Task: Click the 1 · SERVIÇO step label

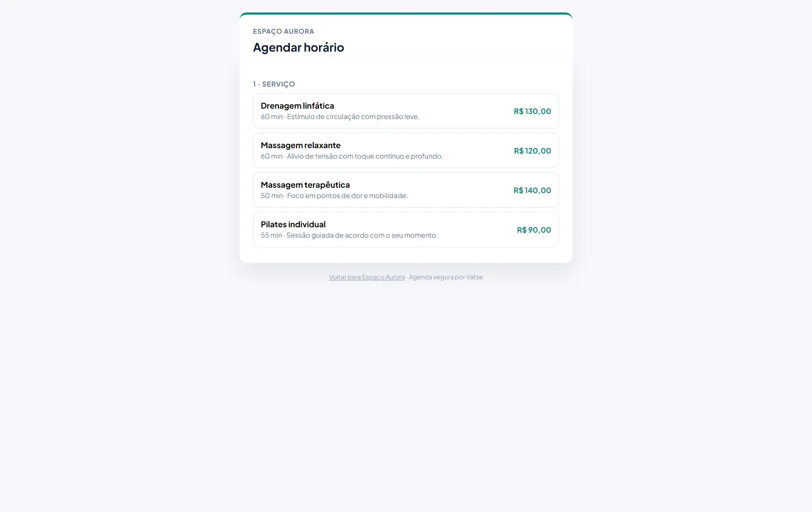Action: [x=274, y=84]
